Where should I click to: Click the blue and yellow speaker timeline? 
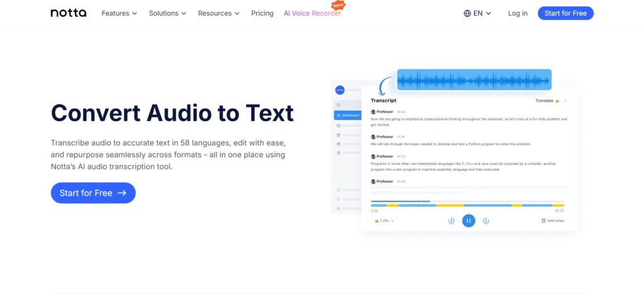(x=467, y=205)
